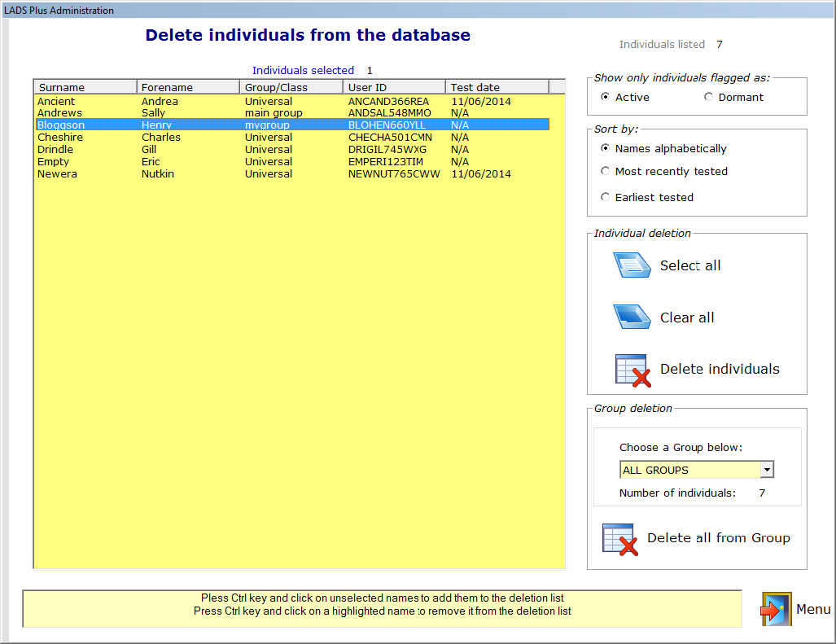
Task: Click the Select all label
Action: (690, 265)
